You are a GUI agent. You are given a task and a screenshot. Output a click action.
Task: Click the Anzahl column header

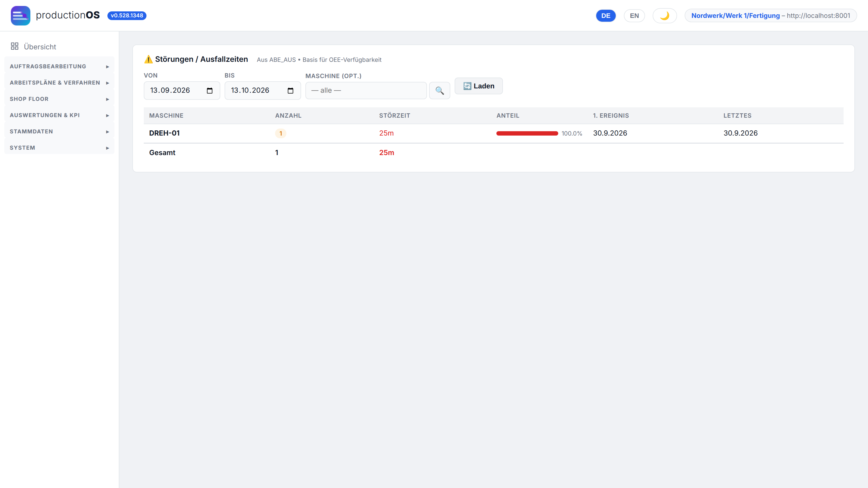coord(288,115)
